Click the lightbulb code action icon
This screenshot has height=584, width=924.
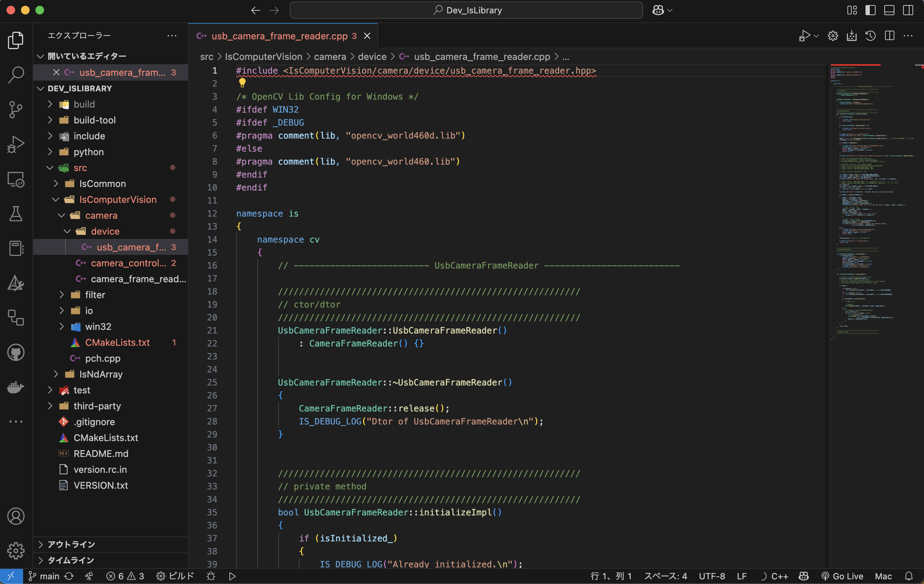click(242, 82)
